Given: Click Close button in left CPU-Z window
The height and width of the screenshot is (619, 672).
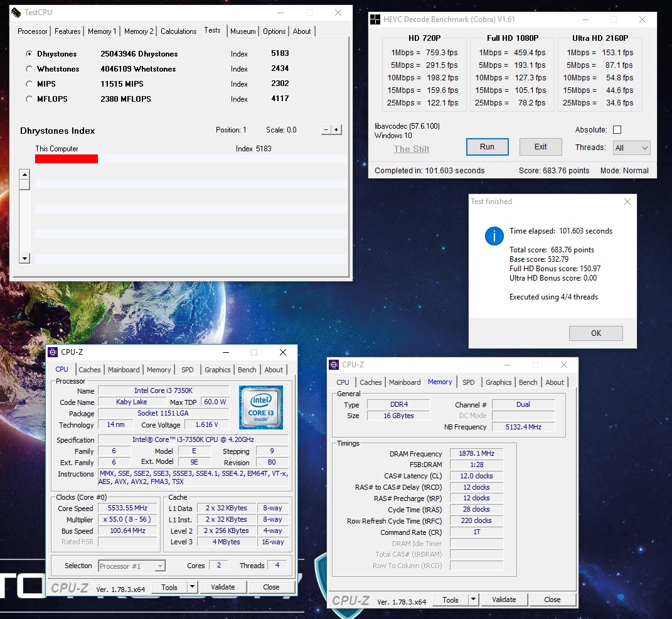Looking at the screenshot, I should click(x=271, y=587).
